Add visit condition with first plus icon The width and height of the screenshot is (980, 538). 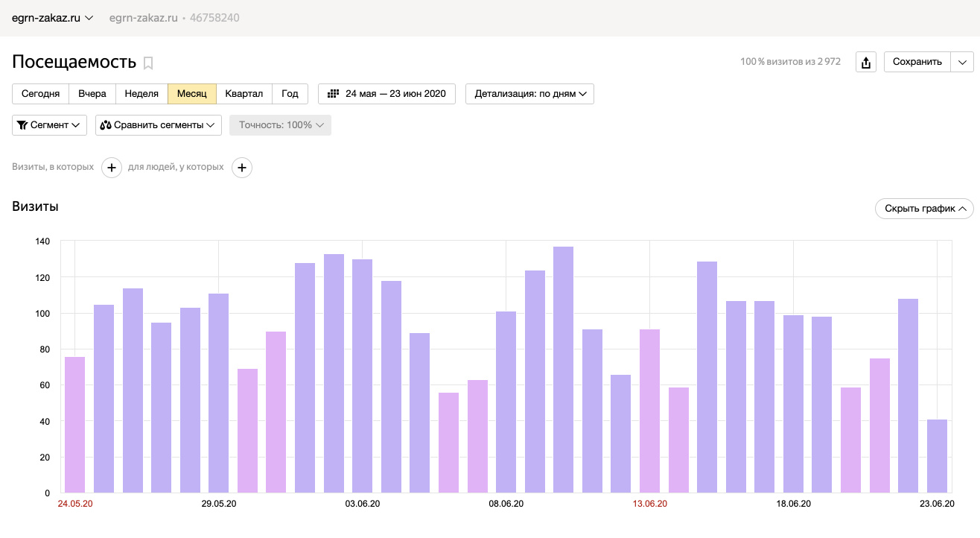111,168
